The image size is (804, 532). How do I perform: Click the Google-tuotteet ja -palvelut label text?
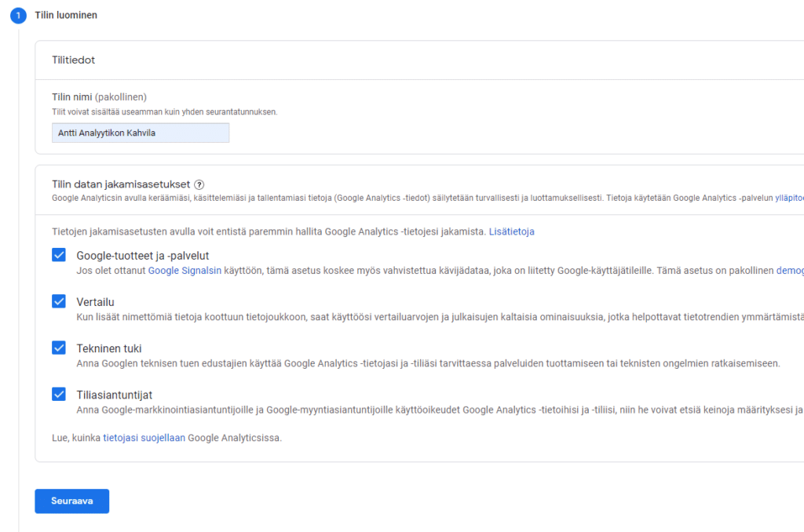click(142, 256)
